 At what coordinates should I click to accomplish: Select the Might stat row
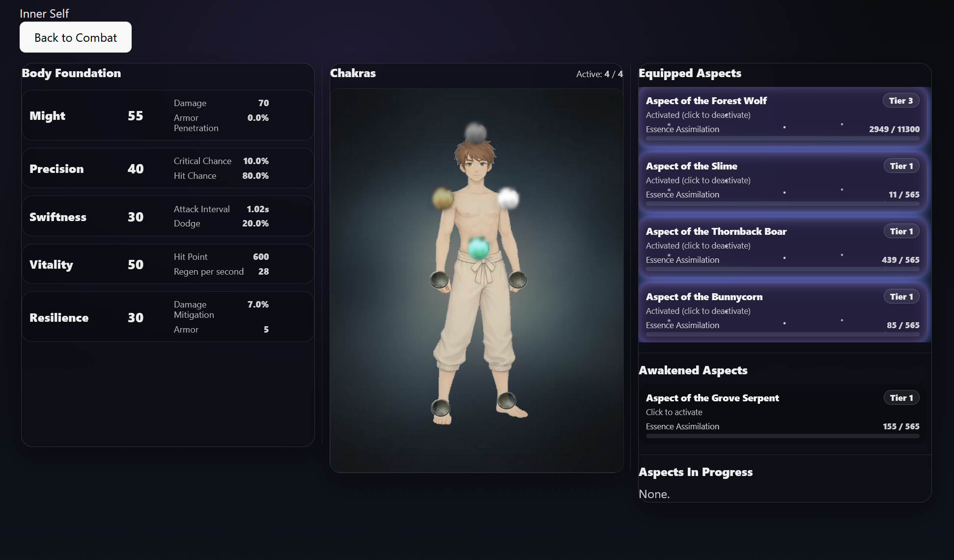168,115
